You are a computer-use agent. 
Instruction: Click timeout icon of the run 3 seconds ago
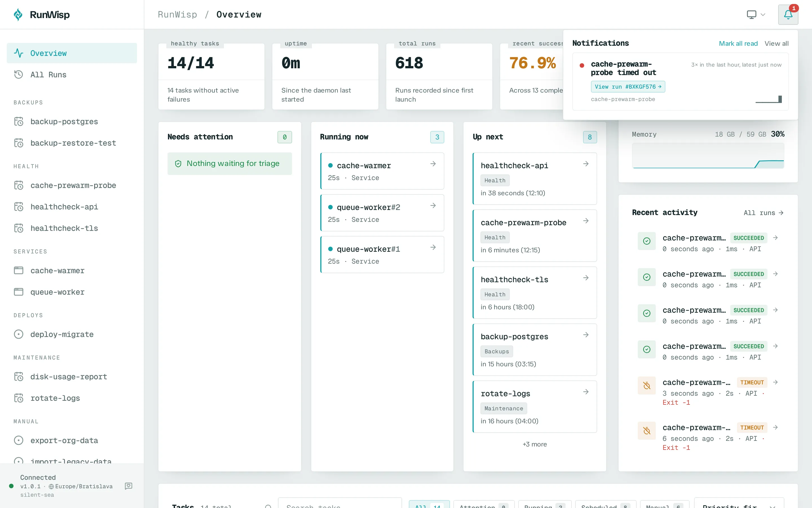tap(646, 385)
